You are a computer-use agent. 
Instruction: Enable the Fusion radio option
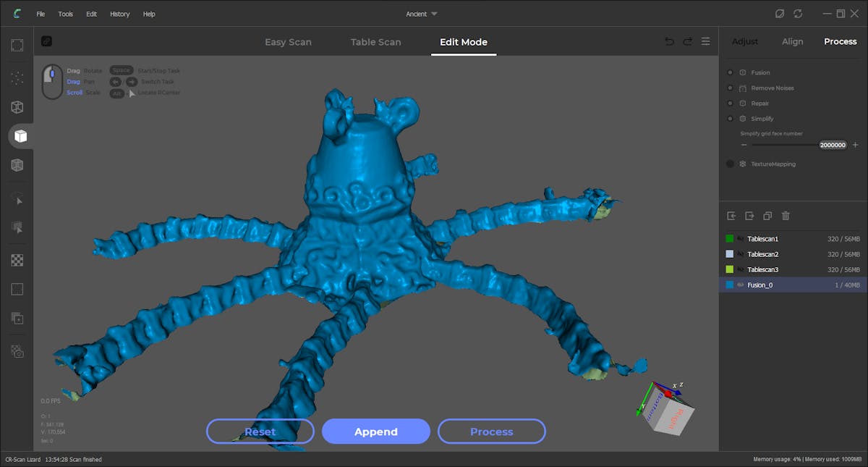(x=730, y=72)
